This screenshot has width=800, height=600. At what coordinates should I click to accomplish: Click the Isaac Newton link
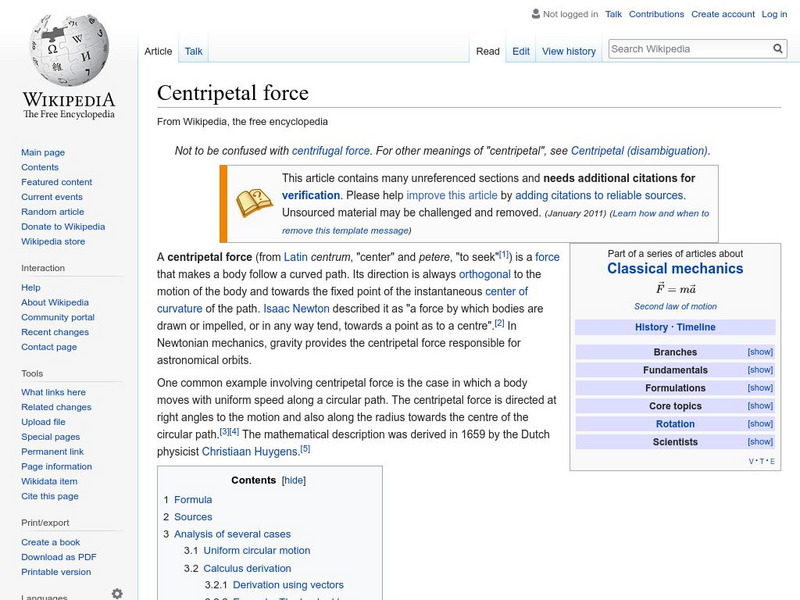click(x=296, y=309)
